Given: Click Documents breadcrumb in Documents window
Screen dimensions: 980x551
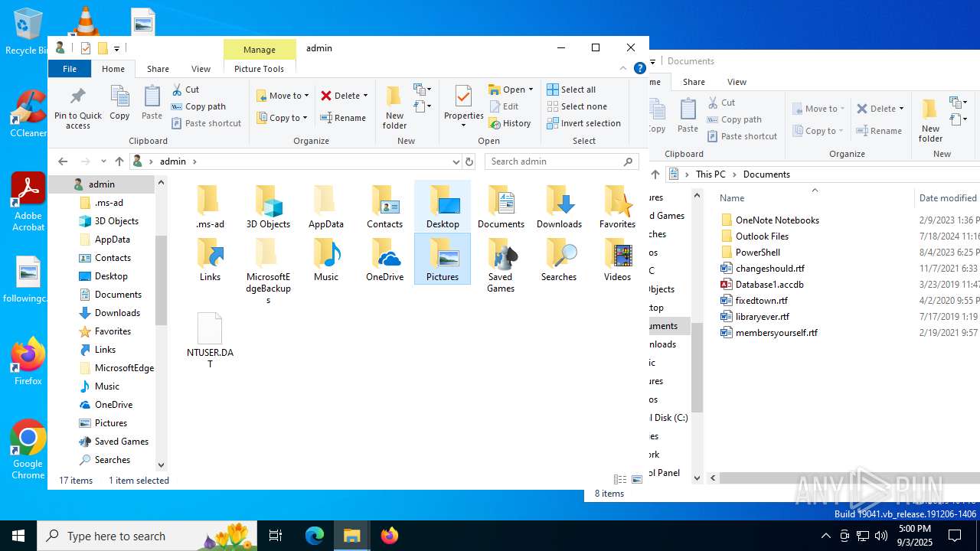Looking at the screenshot, I should (766, 174).
